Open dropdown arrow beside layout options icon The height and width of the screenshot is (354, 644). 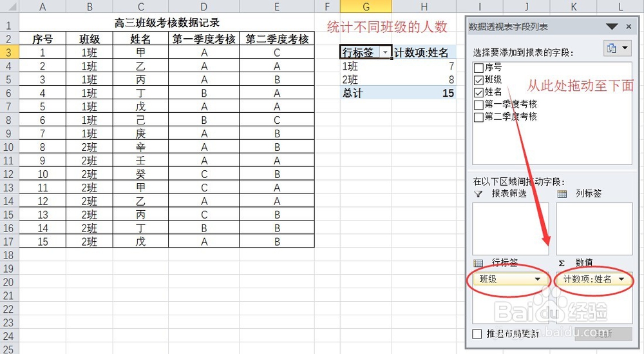pos(625,48)
